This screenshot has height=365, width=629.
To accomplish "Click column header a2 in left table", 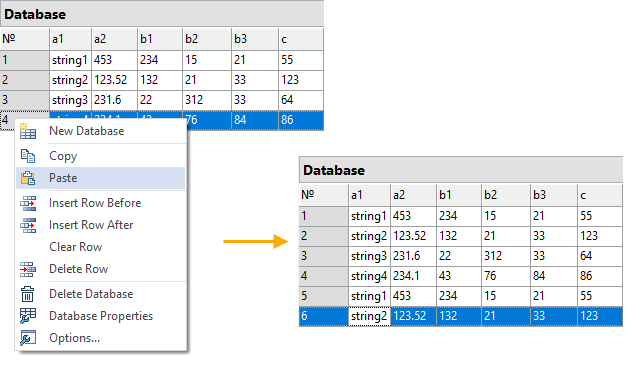I will tap(114, 39).
